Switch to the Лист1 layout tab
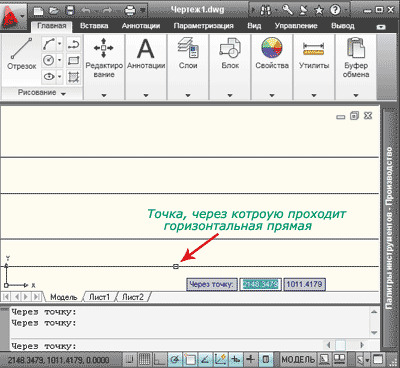The height and width of the screenshot is (368, 400). pyautogui.click(x=99, y=297)
